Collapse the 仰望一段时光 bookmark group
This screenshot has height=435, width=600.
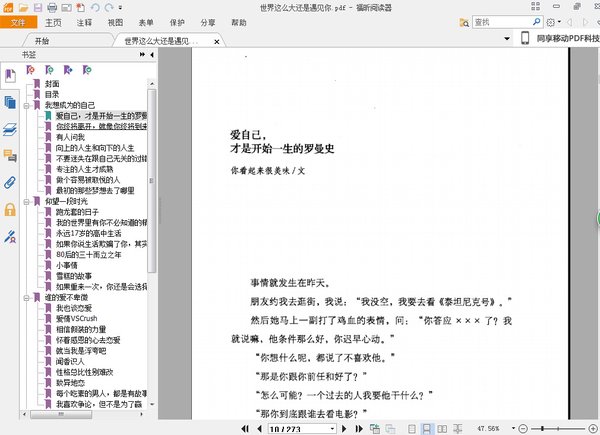(26, 202)
